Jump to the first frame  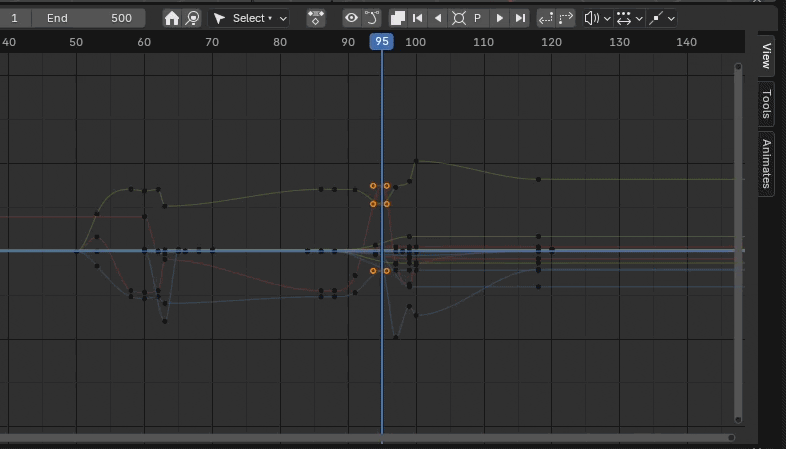pyautogui.click(x=418, y=18)
